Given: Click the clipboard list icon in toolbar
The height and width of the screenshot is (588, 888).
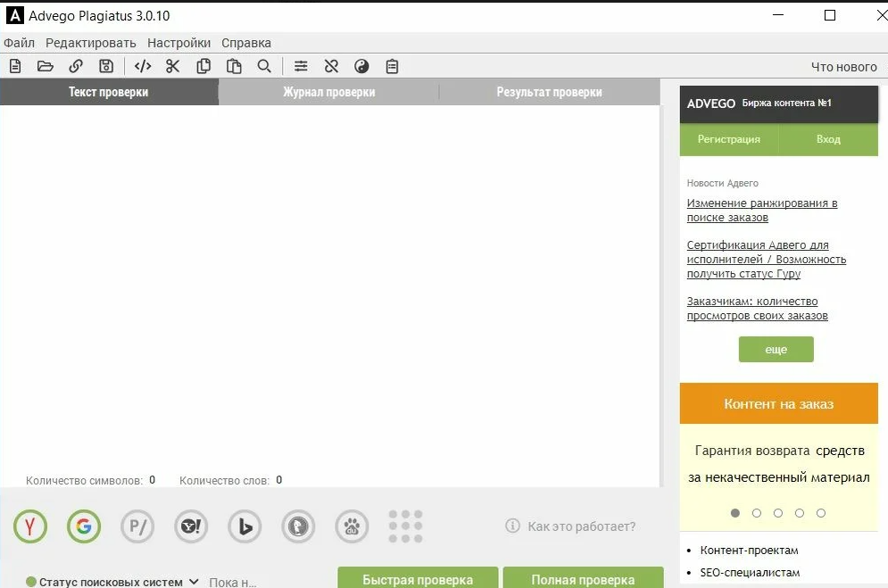Looking at the screenshot, I should tap(392, 66).
